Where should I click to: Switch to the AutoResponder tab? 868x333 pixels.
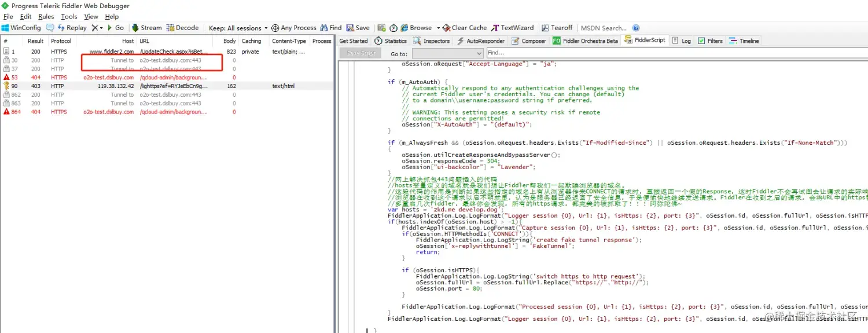481,41
